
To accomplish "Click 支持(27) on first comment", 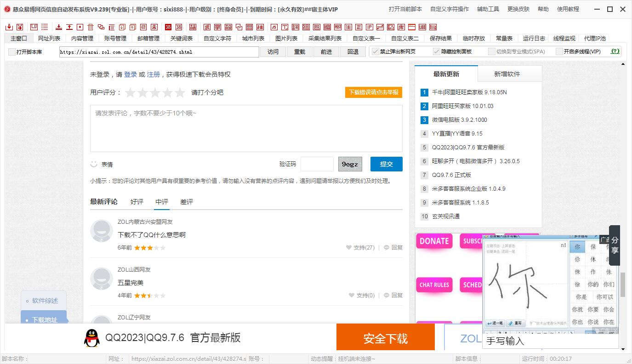I will pyautogui.click(x=360, y=248).
